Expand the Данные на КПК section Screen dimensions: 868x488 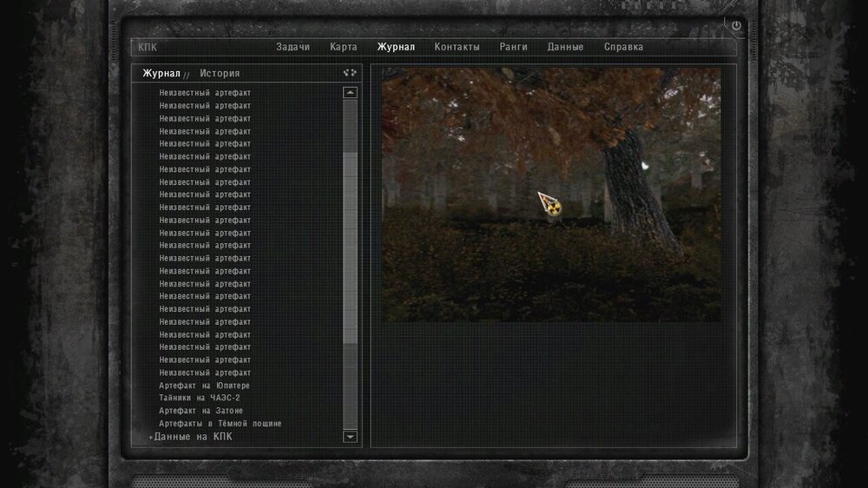(x=193, y=437)
